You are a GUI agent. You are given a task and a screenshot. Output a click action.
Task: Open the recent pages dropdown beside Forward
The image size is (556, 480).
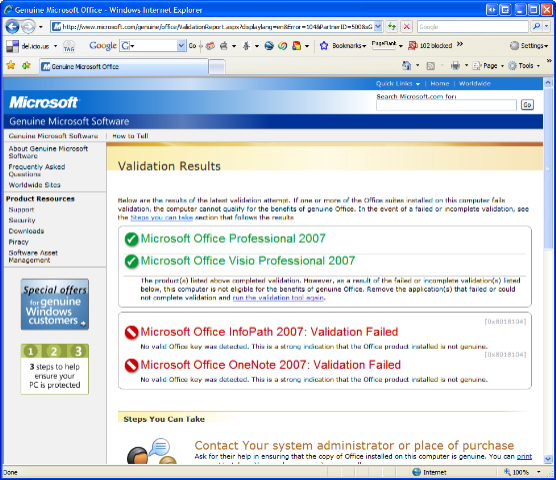(x=41, y=27)
